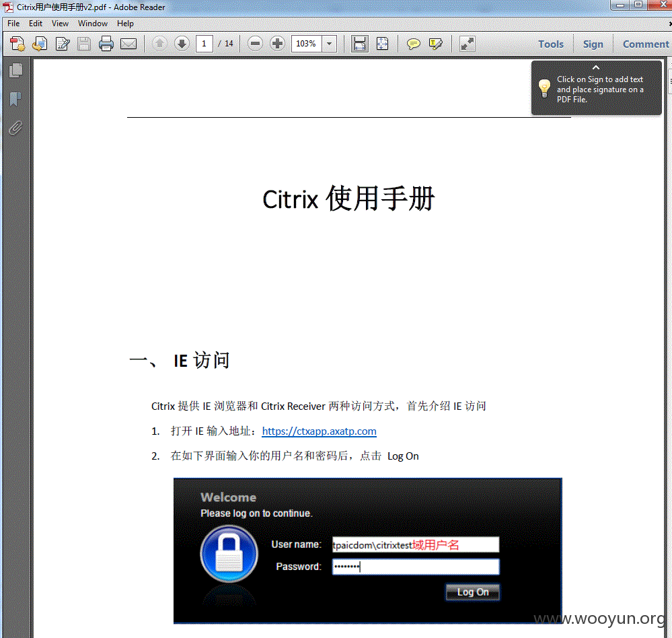Image resolution: width=672 pixels, height=638 pixels.
Task: Click the Password field in document image
Action: (x=416, y=567)
